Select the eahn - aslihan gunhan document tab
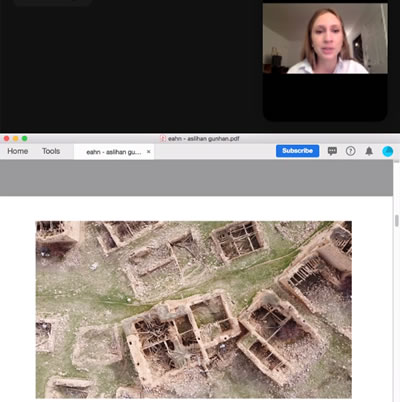 (x=114, y=152)
